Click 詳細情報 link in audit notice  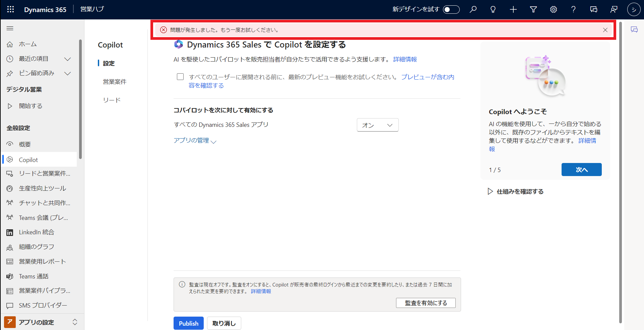point(261,292)
